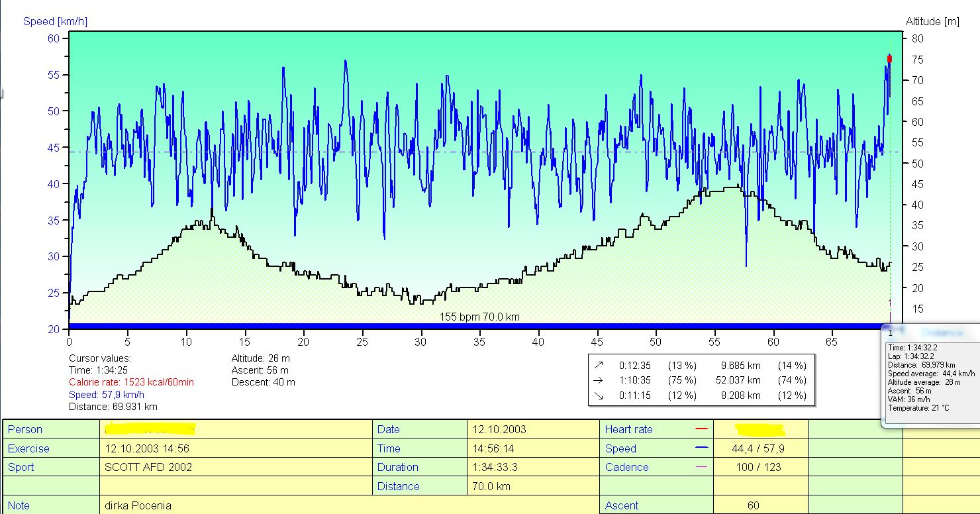The image size is (980, 514).
Task: Click the Ascent value 60
Action: click(x=754, y=505)
